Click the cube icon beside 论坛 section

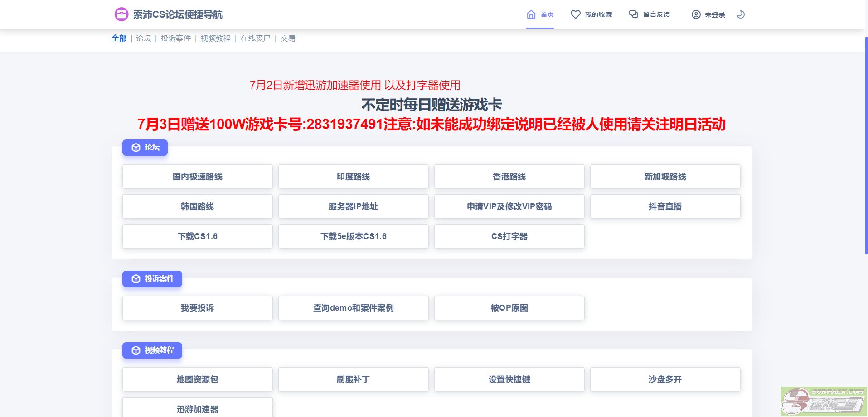pyautogui.click(x=136, y=148)
